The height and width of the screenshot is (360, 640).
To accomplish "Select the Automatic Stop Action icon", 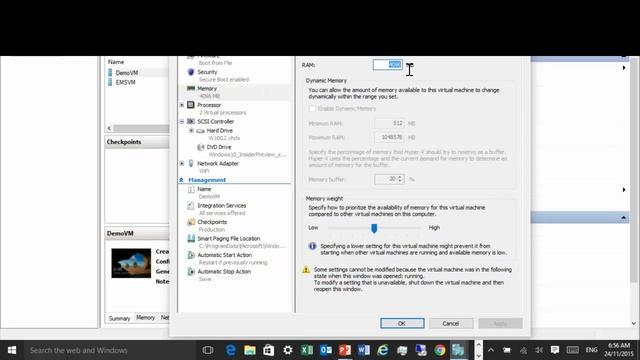I will coord(191,271).
